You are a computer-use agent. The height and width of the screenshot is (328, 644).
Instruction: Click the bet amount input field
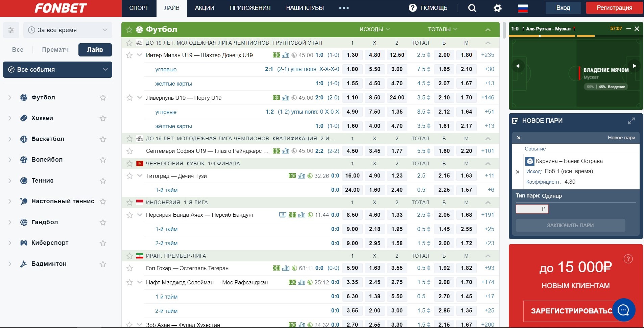pyautogui.click(x=532, y=209)
